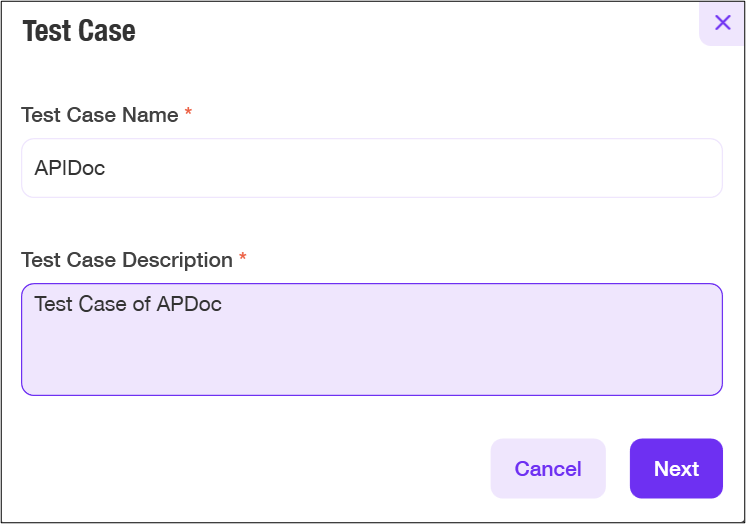The width and height of the screenshot is (746, 524).
Task: Click the word "Description" in the field label
Action: pos(177,260)
